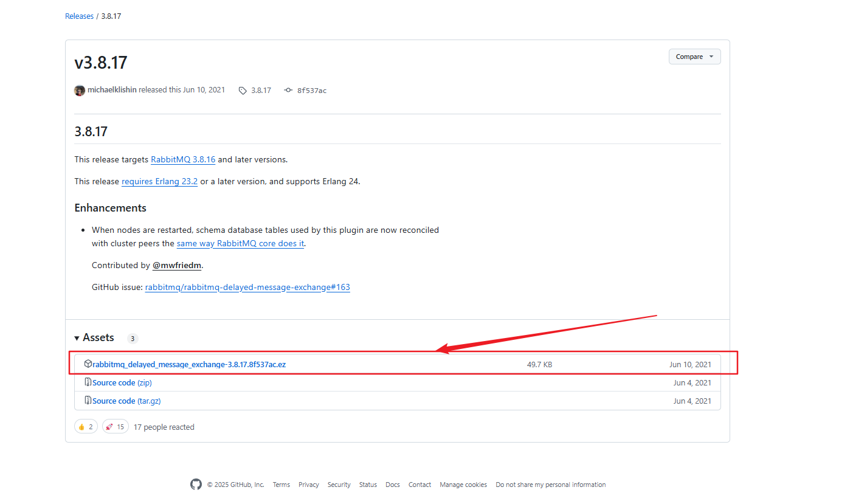Click the commit icon beside 8f537ac
This screenshot has width=853, height=504.
288,91
